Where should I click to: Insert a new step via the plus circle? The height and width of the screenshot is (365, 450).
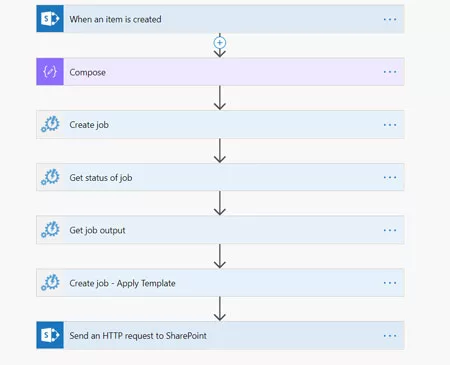[x=220, y=43]
